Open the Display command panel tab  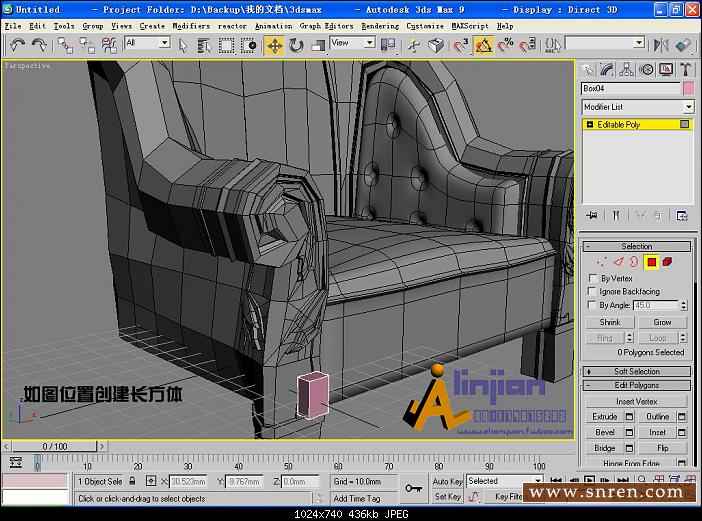(x=666, y=70)
